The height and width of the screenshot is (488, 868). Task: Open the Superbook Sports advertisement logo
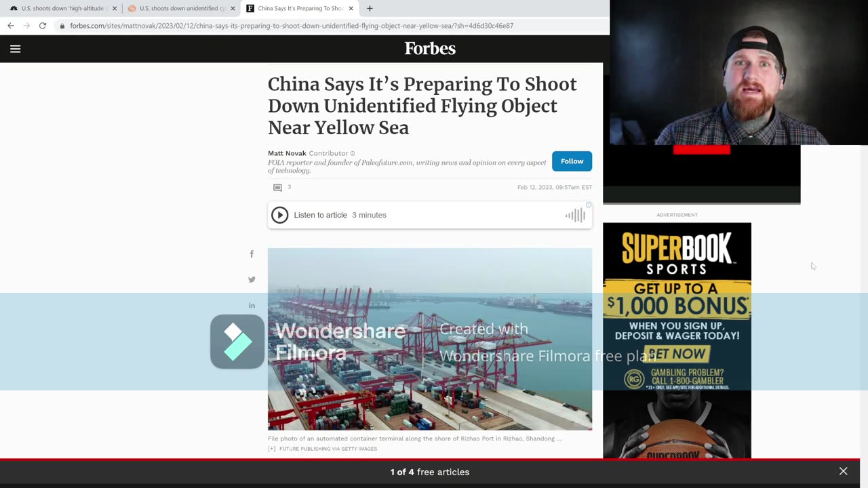tap(677, 253)
